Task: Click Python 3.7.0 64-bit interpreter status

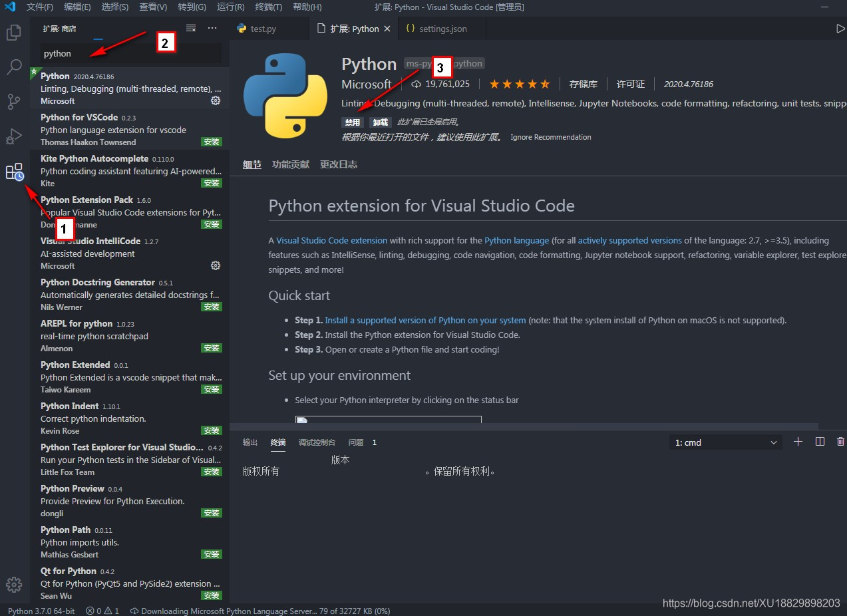Action: pos(41,611)
